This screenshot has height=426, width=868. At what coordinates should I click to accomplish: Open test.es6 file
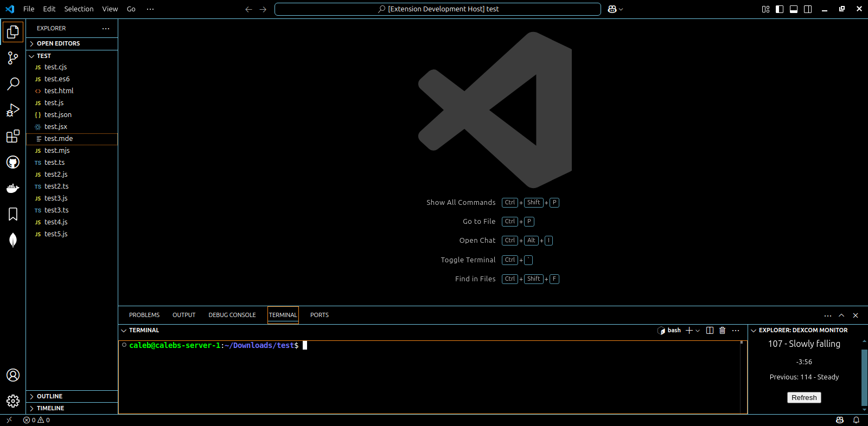tap(72, 79)
